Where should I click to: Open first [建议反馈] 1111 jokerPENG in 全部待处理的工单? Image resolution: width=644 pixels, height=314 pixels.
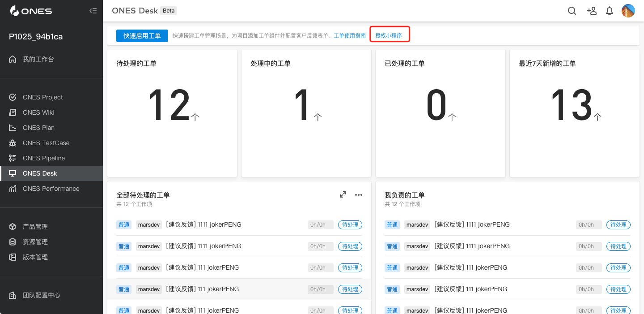pyautogui.click(x=203, y=224)
